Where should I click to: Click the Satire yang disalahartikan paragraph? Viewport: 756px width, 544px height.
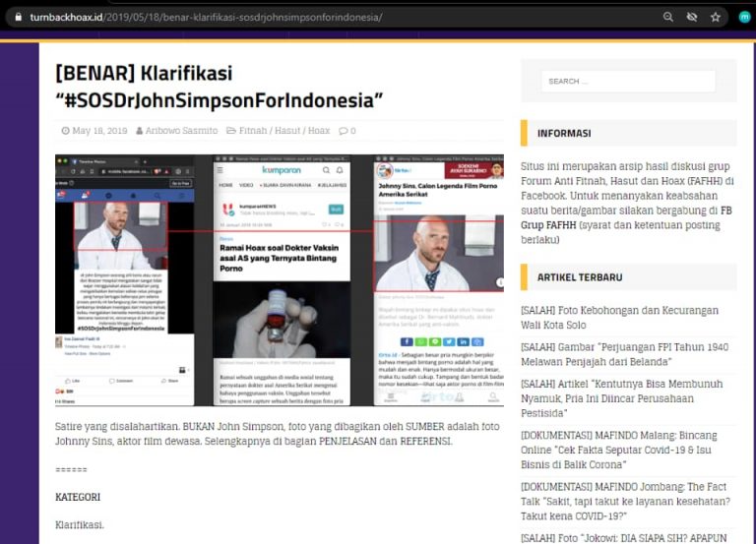(x=278, y=434)
